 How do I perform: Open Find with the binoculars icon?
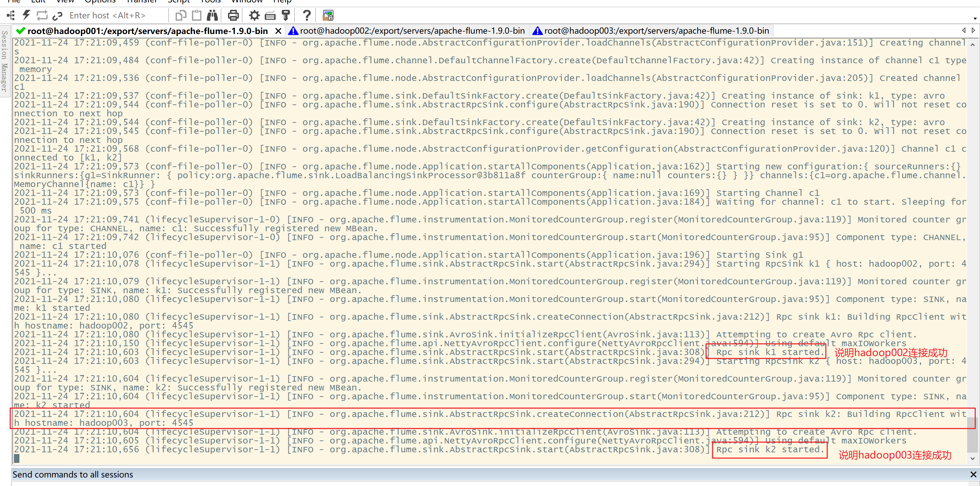point(212,16)
